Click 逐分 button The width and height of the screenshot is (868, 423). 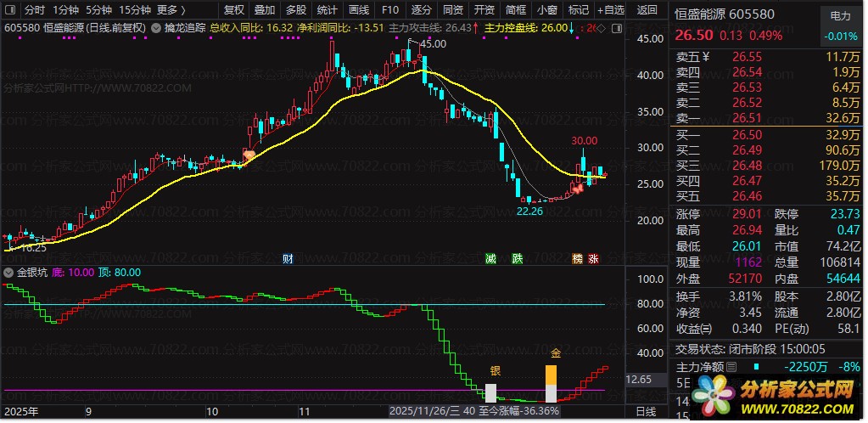coord(421,10)
